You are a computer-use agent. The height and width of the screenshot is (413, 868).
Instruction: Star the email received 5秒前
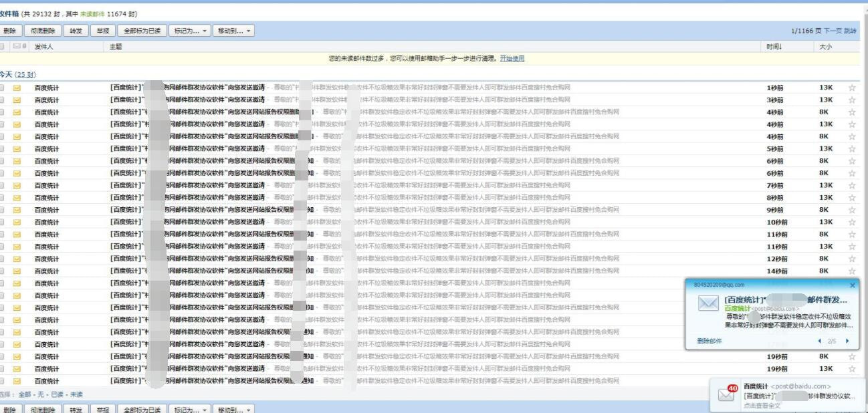coord(852,148)
